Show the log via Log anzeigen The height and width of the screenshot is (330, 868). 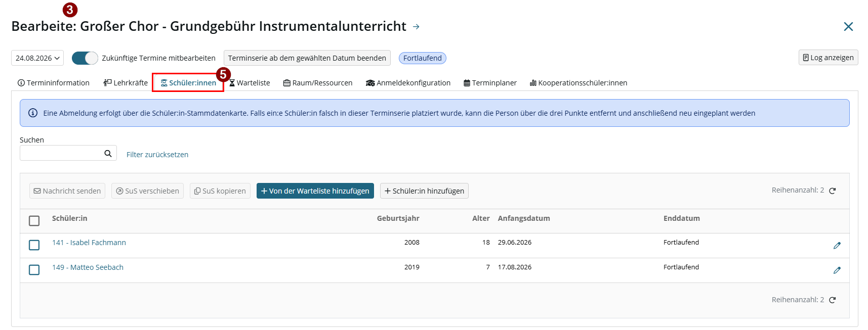828,58
